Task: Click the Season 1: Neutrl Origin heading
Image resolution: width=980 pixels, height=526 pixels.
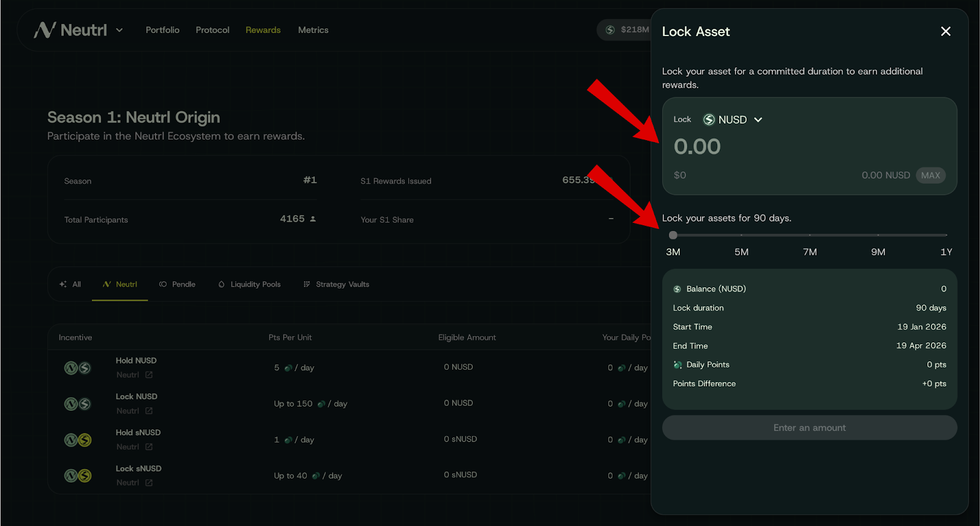Action: [134, 117]
